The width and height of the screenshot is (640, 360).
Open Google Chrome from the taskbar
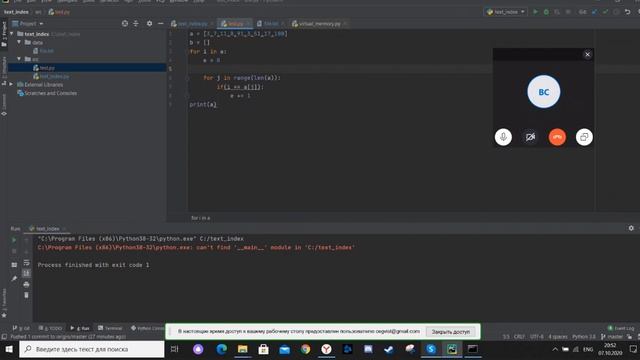(305, 349)
